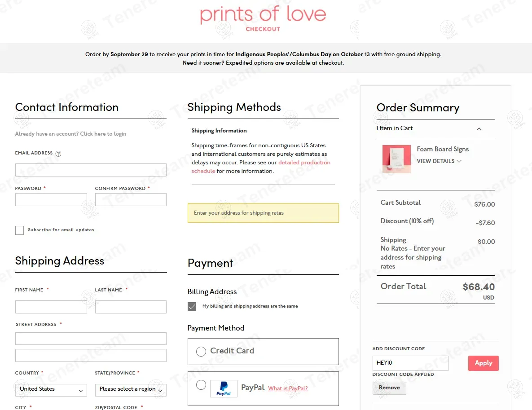
Task: Uncheck billing and shipping address same checkbox
Action: point(192,307)
